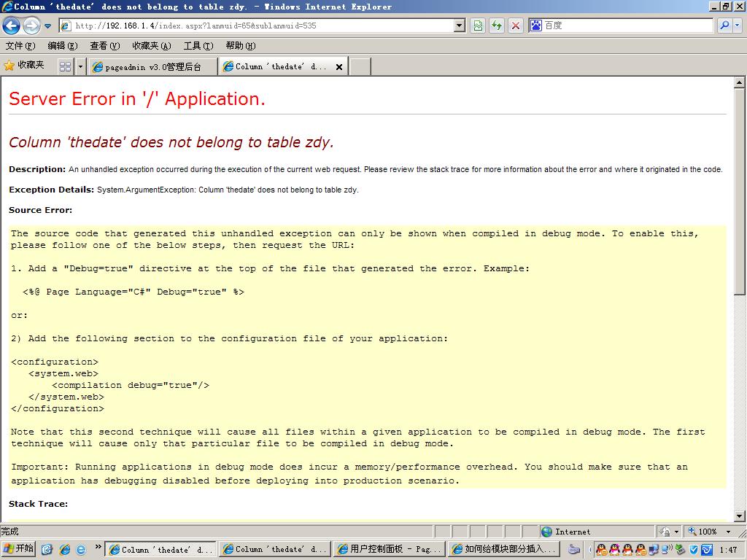Click the Refresh page icon

(x=497, y=26)
